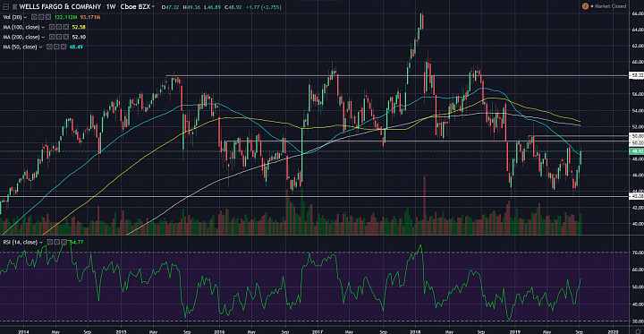The height and width of the screenshot is (334, 644).
Task: Open settings for MA (50, close)
Action: pos(56,47)
